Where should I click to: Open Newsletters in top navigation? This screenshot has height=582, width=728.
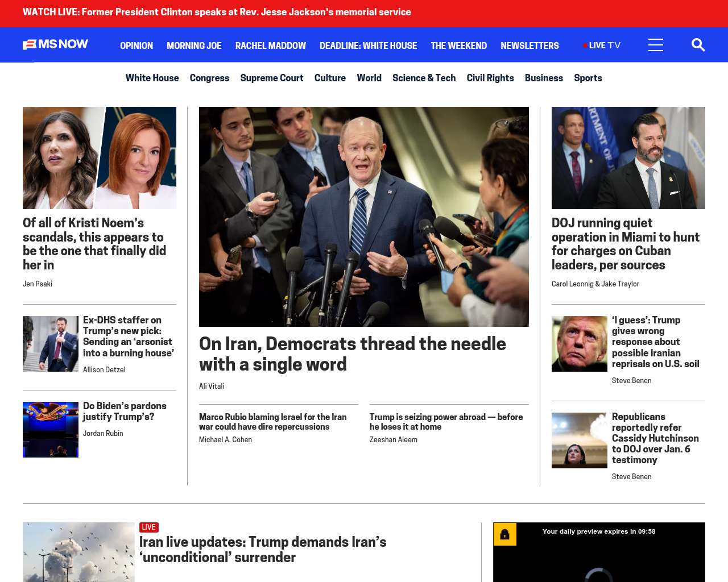(x=530, y=45)
